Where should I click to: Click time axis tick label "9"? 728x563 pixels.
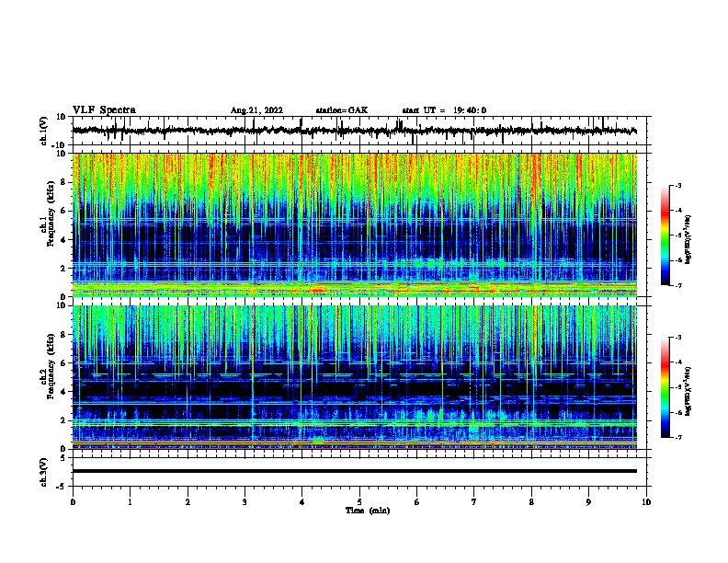(x=588, y=502)
